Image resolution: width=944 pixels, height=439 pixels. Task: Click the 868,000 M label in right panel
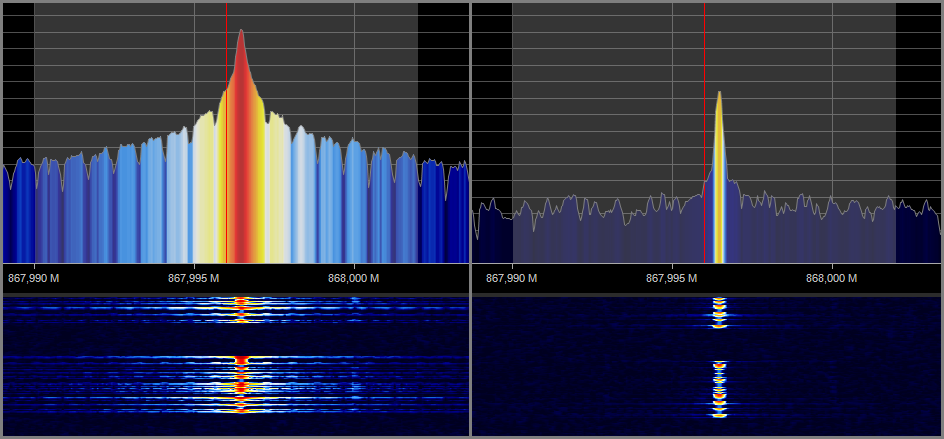pyautogui.click(x=831, y=278)
